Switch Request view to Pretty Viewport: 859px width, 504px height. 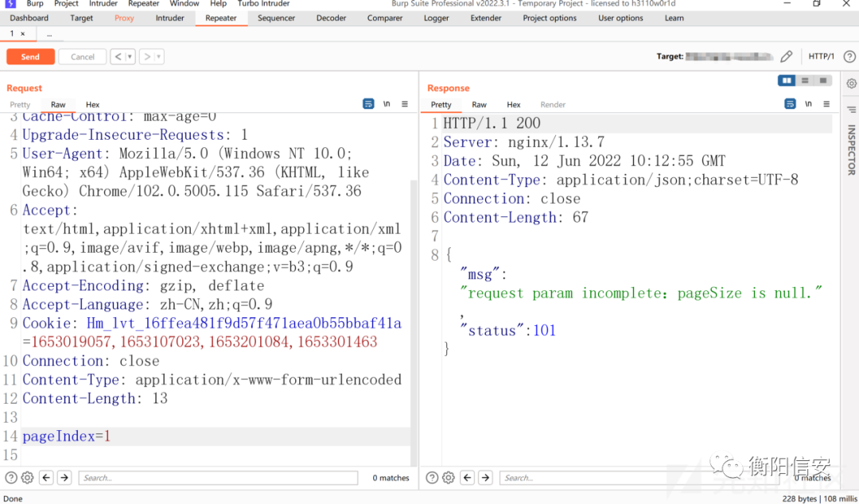(x=20, y=105)
